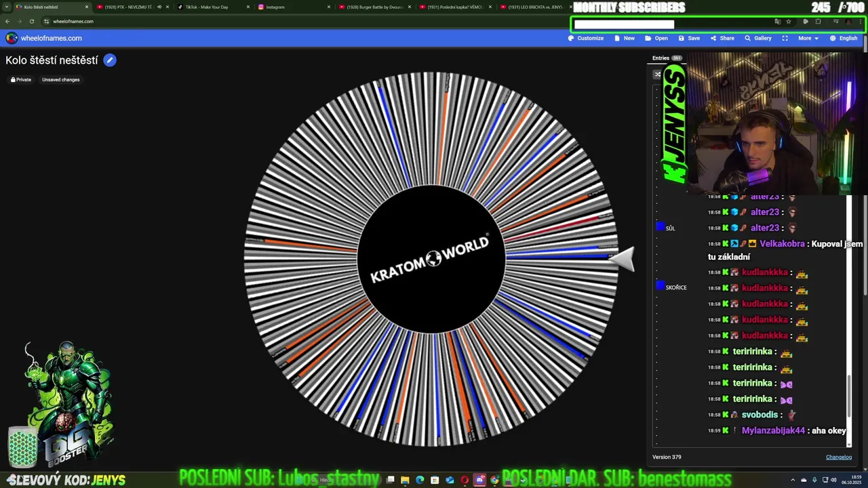
Task: Spin the wheel by clicking Kratom World center
Action: 431,259
